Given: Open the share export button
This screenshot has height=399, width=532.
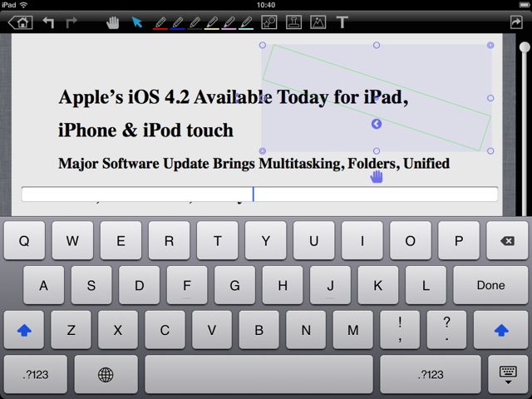Looking at the screenshot, I should pyautogui.click(x=516, y=22).
